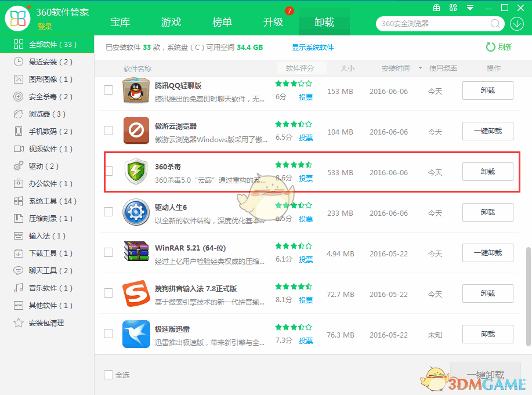
Task: Click the 360软件管家 logo icon
Action: (x=17, y=18)
